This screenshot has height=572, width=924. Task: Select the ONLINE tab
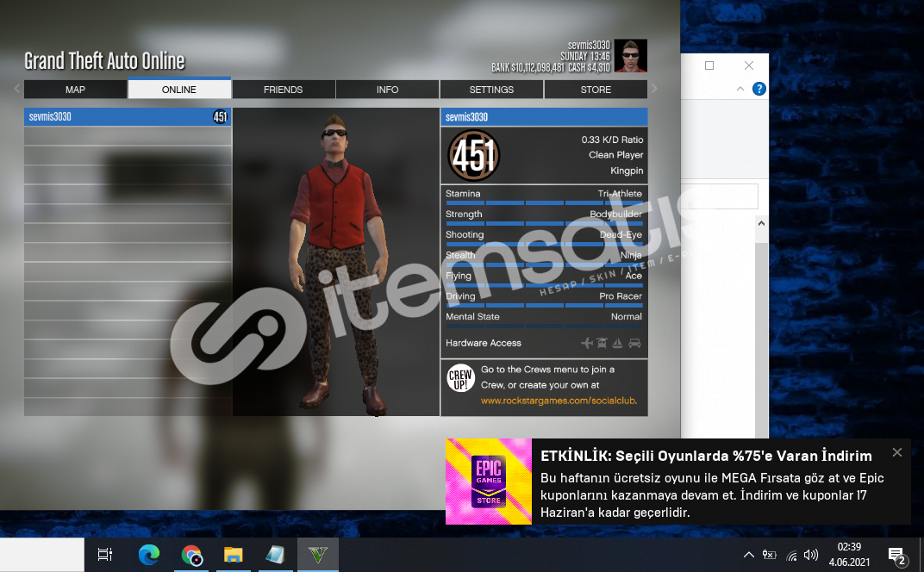(x=179, y=89)
